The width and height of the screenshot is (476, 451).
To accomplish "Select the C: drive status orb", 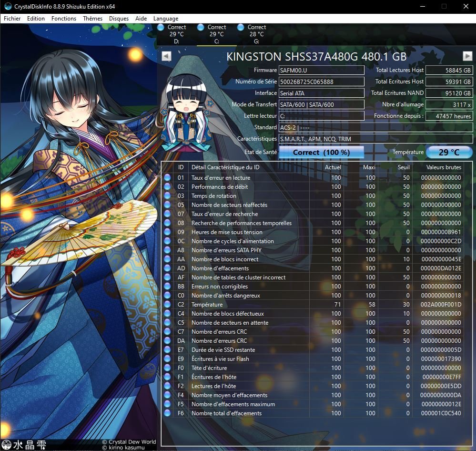I will [201, 27].
